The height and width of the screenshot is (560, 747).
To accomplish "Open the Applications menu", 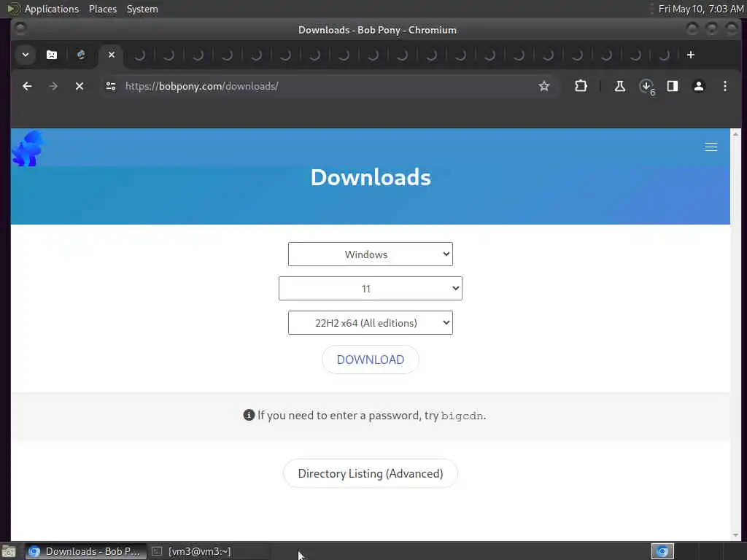I will pos(52,9).
